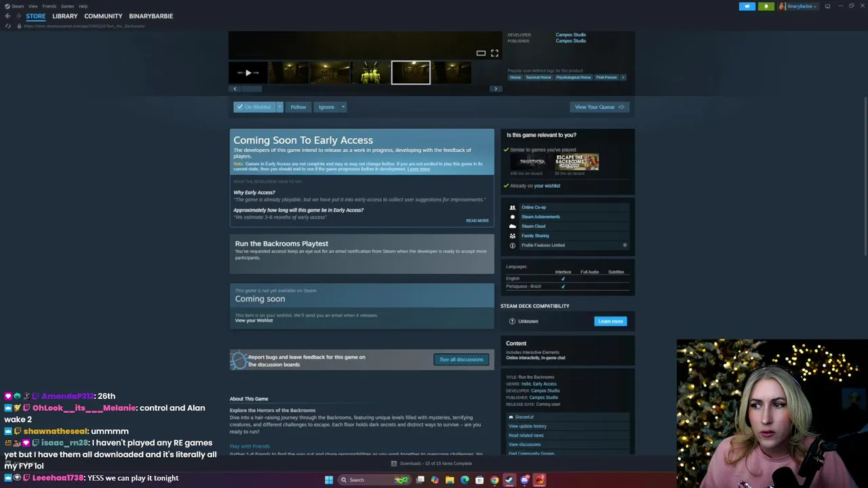Open Profile Features Limited help icon
Image resolution: width=868 pixels, height=488 pixels.
(625, 245)
